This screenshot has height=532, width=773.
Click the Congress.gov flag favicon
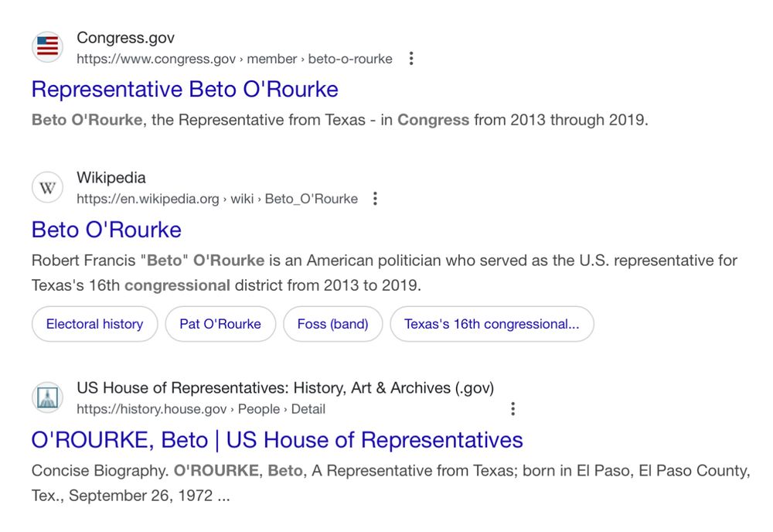point(47,47)
